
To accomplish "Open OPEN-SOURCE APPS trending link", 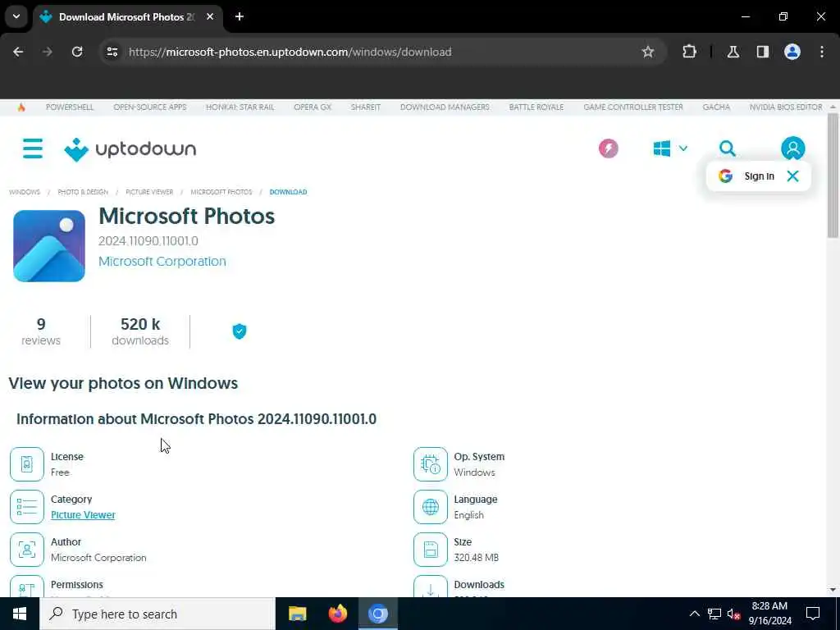I will click(x=150, y=107).
